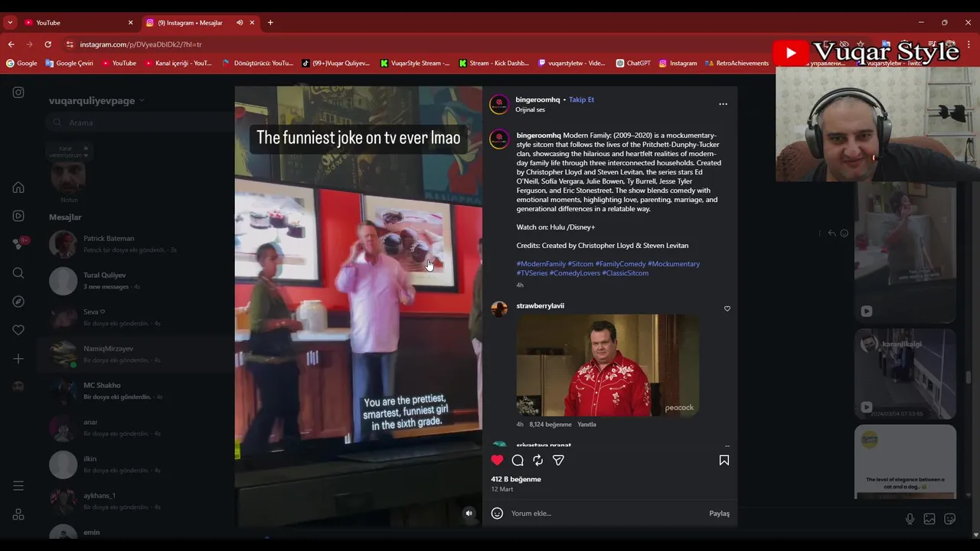Open the emoji picker in comment box
The image size is (980, 551).
[497, 514]
